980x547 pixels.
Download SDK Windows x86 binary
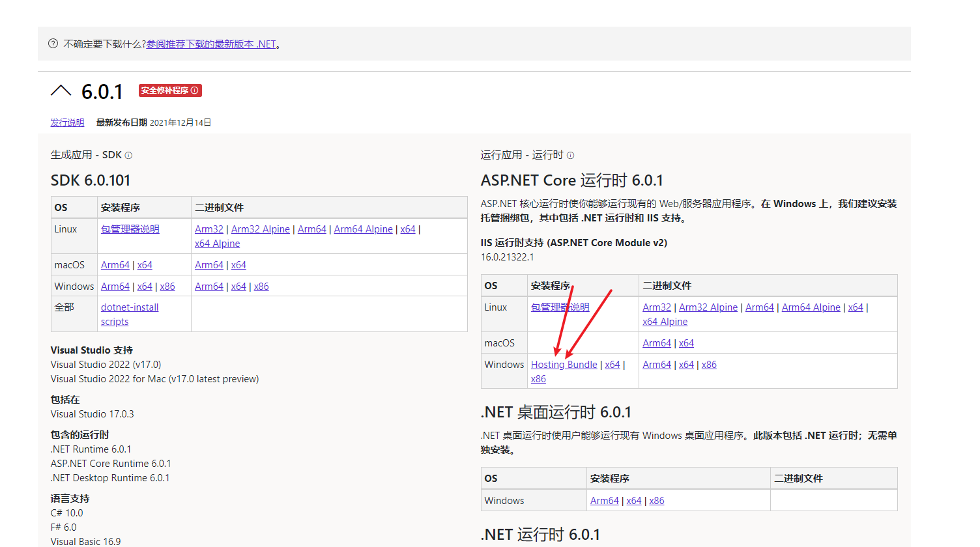click(261, 287)
